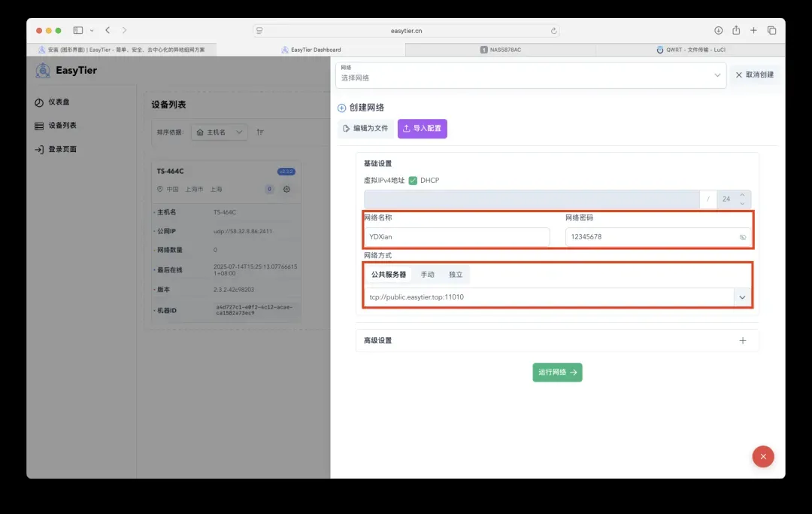Click the 运行网络 button
Image resolution: width=812 pixels, height=514 pixels.
557,373
